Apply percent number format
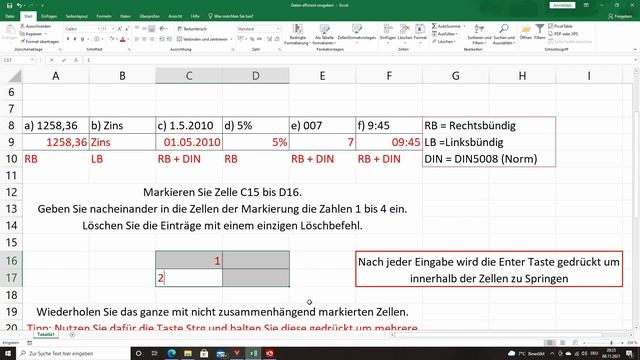This screenshot has height=360, width=640. (252, 39)
